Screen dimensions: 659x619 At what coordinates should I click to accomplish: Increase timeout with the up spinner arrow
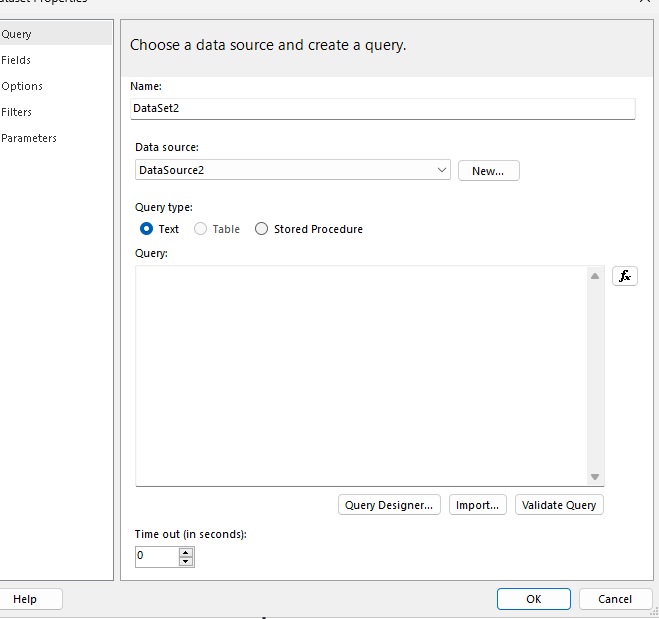tap(185, 553)
